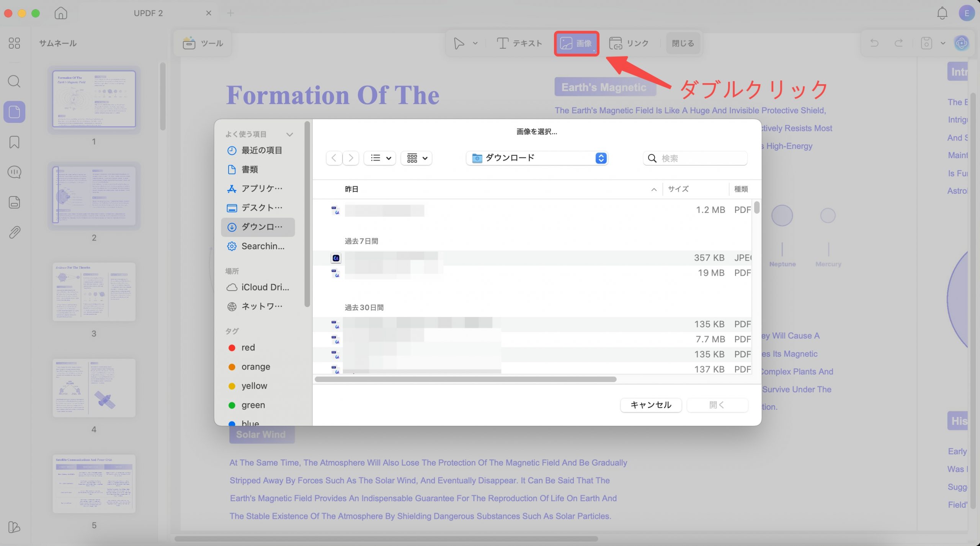Viewport: 980px width, 546px height.
Task: Sort by the 昨日 name column header
Action: (x=351, y=189)
